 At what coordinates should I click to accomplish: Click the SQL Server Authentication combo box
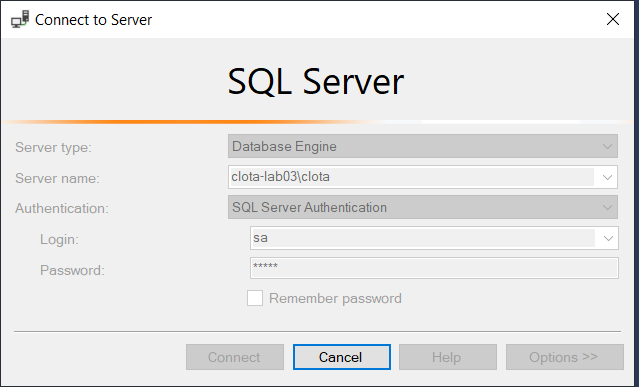[x=423, y=207]
